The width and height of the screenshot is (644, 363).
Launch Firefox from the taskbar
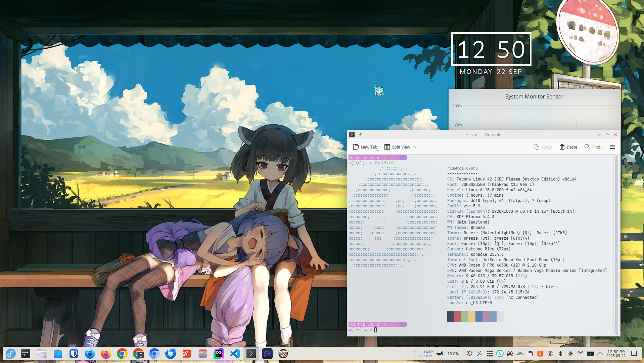click(x=106, y=354)
